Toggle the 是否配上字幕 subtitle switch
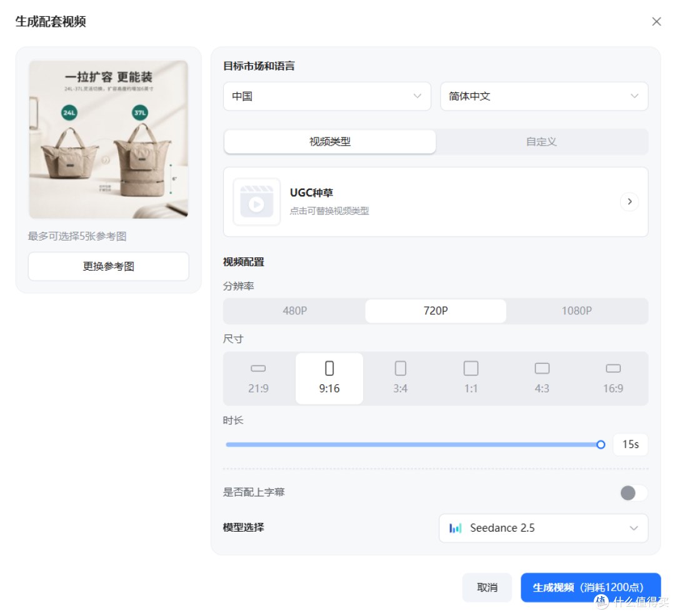The width and height of the screenshot is (675, 616). click(633, 492)
